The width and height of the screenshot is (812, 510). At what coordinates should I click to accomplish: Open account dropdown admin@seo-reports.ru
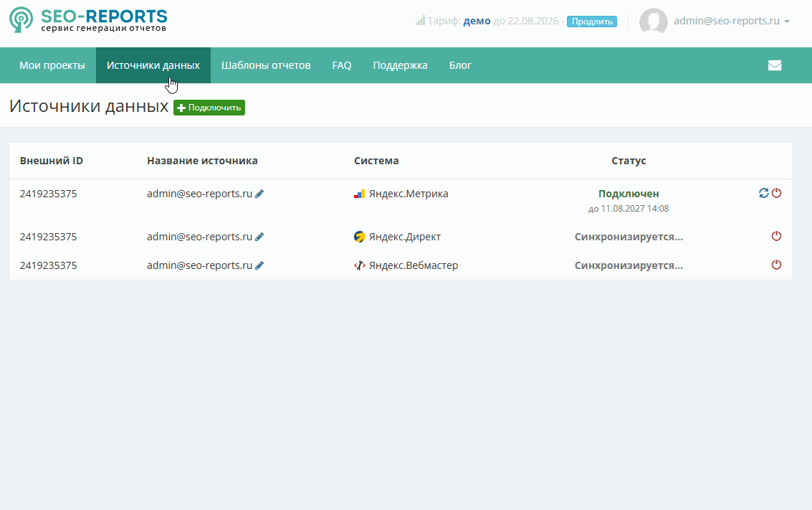[731, 21]
